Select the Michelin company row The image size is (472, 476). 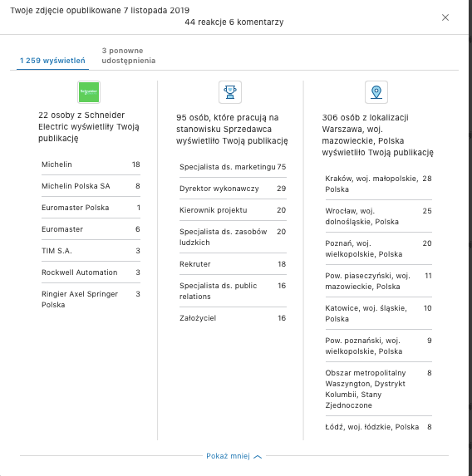click(91, 164)
